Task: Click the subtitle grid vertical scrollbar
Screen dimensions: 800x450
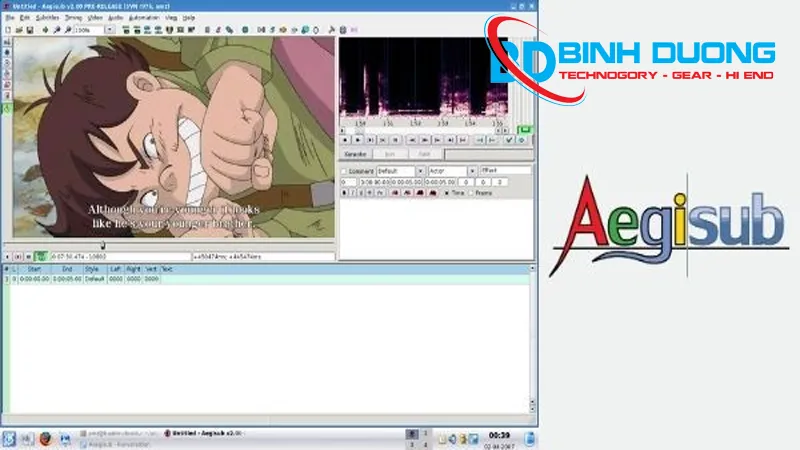Action: (x=532, y=339)
